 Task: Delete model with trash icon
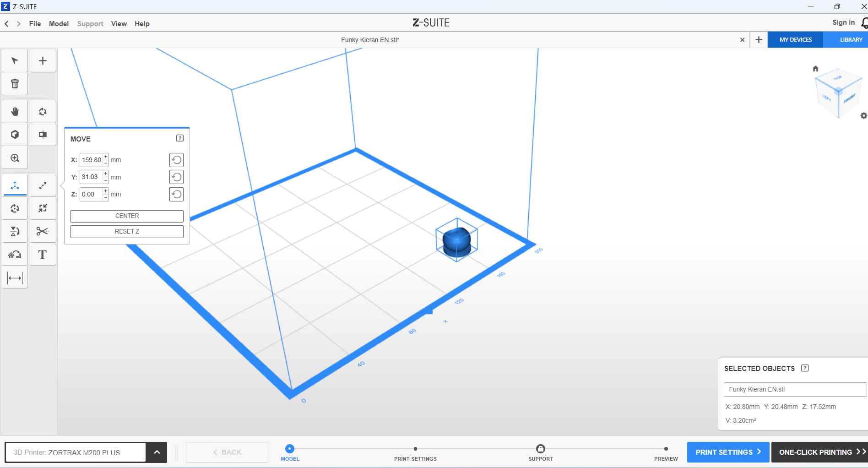click(15, 84)
